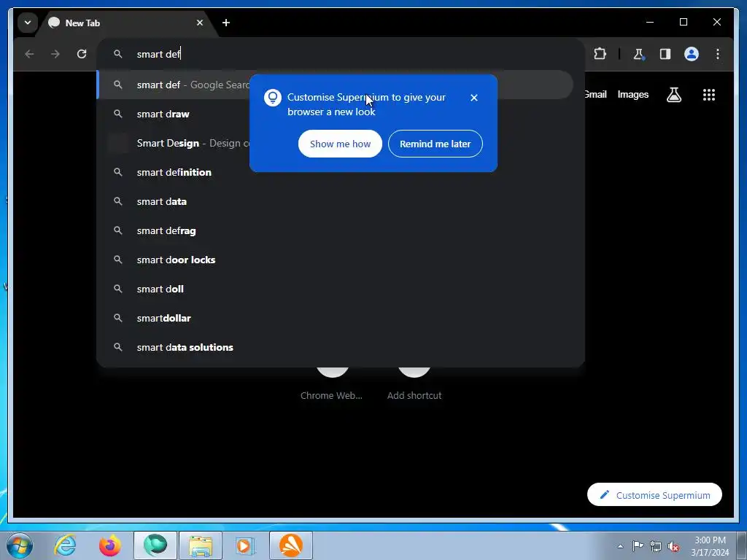Open the tab search dropdown arrow
The width and height of the screenshot is (747, 560).
click(x=28, y=23)
